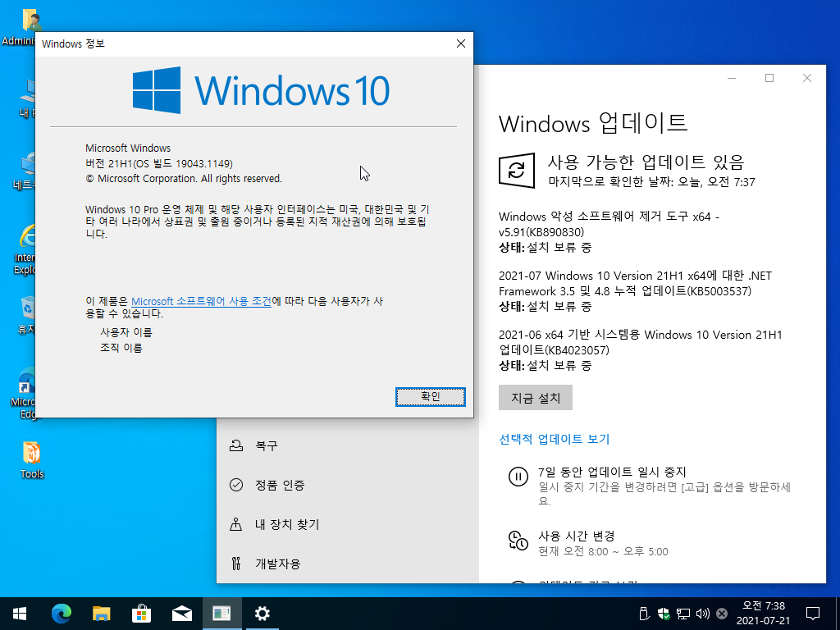The image size is (840, 630).
Task: Select the 네트워크 desktop icon
Action: click(25, 171)
